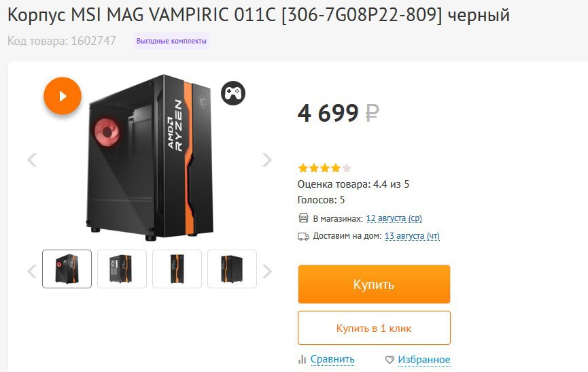Advance thumbnail strip with right arrow
Image resolution: width=588 pixels, height=372 pixels.
[266, 271]
